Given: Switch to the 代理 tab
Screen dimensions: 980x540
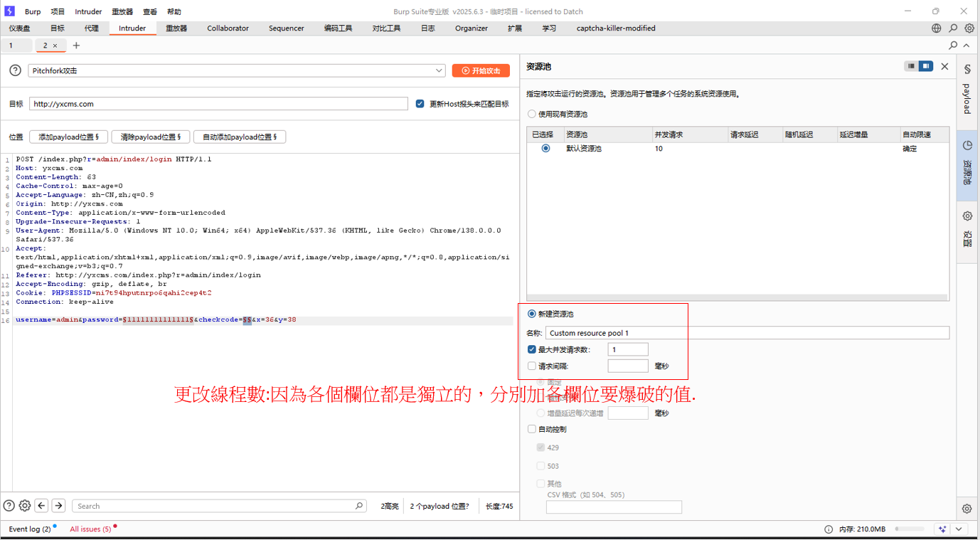Looking at the screenshot, I should (x=92, y=28).
